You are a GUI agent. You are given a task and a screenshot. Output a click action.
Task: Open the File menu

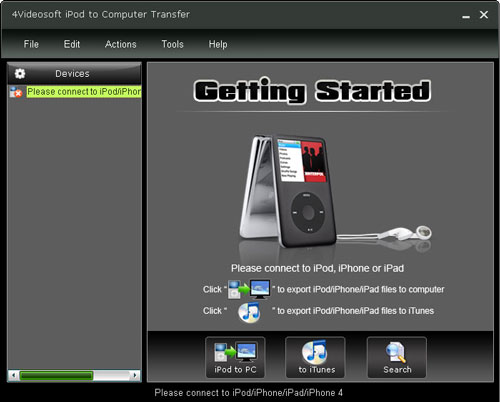pyautogui.click(x=31, y=44)
